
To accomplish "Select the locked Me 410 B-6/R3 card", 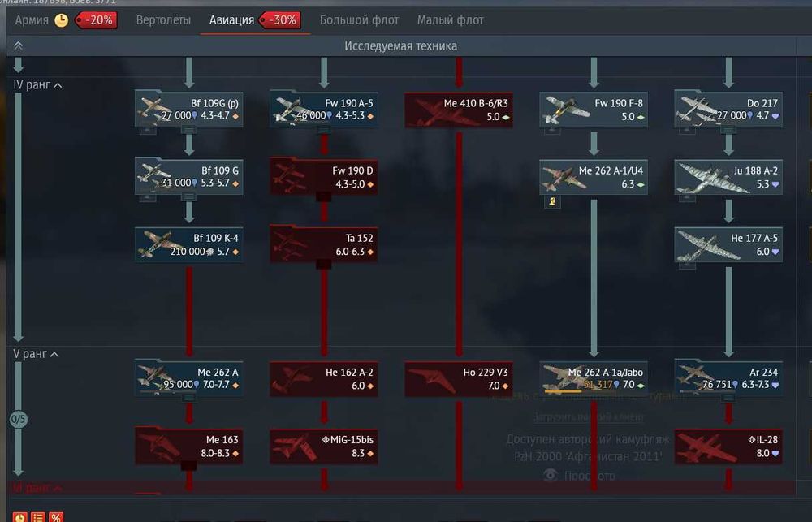I will 458,110.
